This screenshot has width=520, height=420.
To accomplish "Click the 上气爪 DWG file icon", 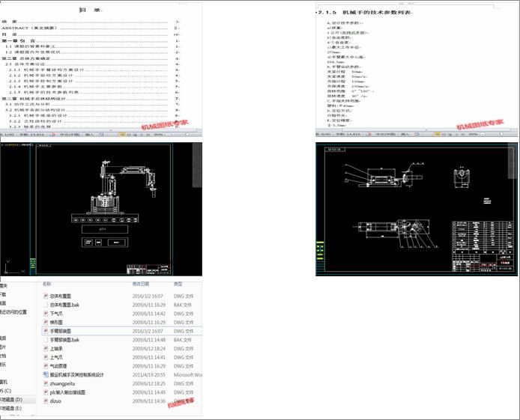I will coord(46,357).
